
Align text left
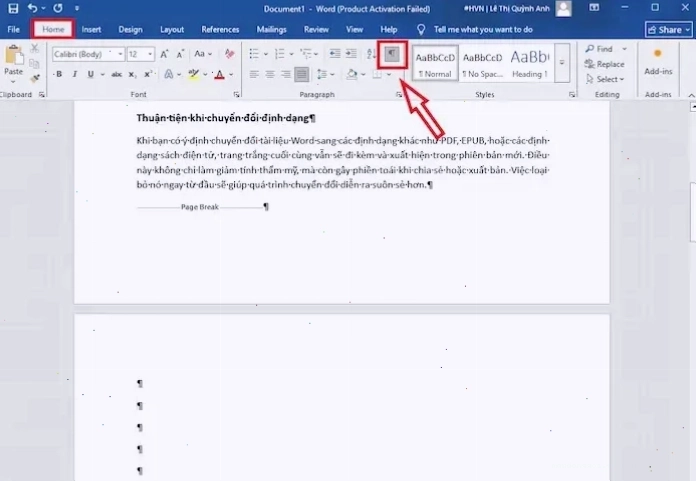(254, 74)
